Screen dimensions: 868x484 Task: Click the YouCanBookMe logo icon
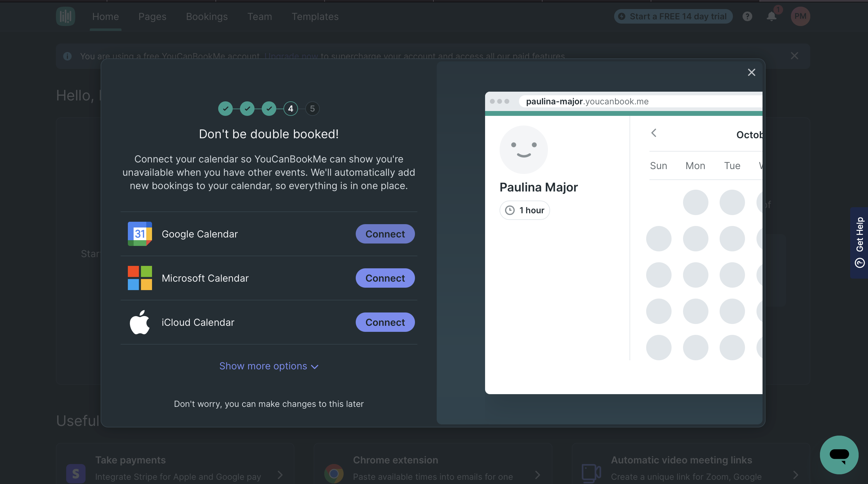click(x=66, y=15)
